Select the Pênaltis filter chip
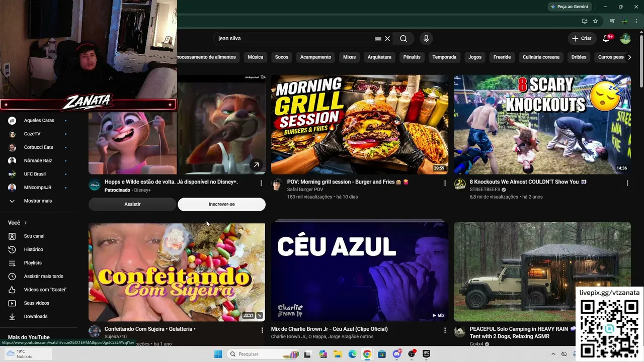The image size is (644, 362). coord(412,57)
